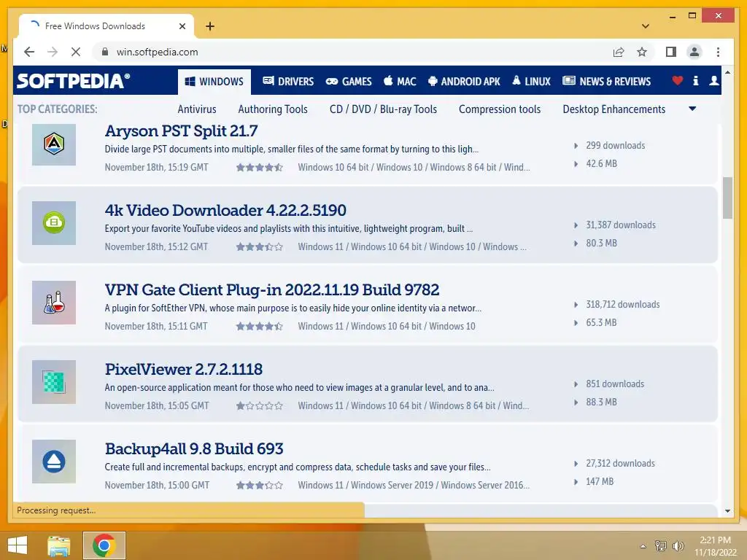This screenshot has width=747, height=560.
Task: Open the Mac section
Action: pyautogui.click(x=400, y=82)
